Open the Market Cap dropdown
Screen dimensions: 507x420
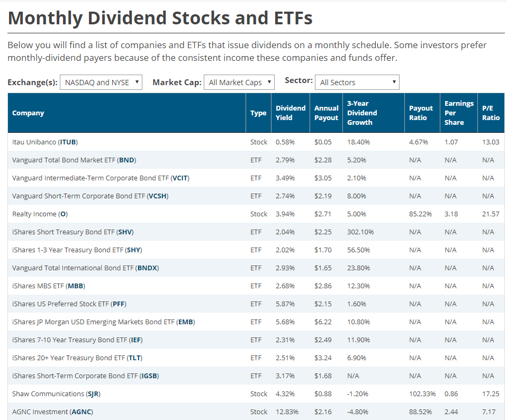239,82
